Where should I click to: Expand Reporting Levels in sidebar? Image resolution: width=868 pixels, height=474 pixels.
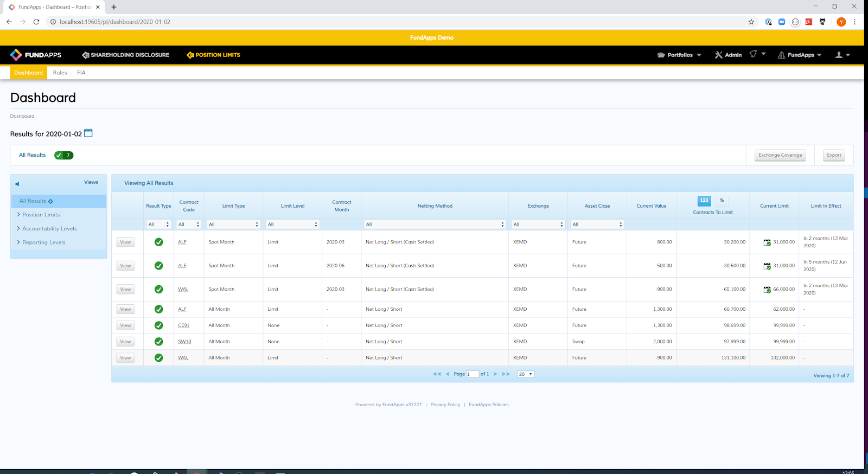[x=41, y=242]
